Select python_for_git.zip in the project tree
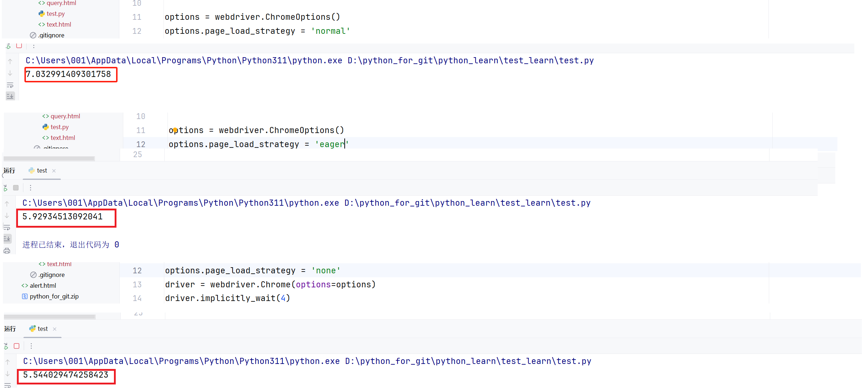The image size is (868, 392). tap(54, 296)
